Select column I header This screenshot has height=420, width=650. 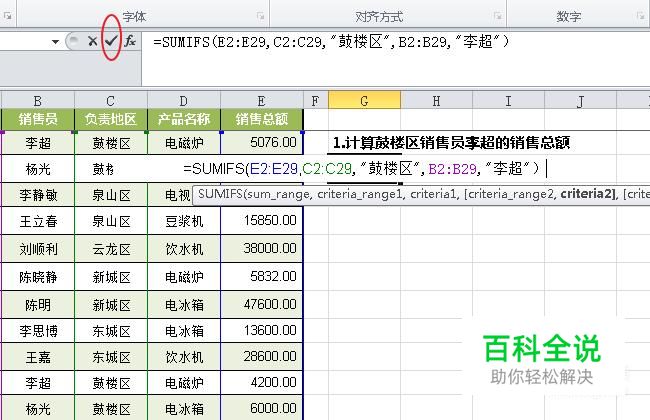pyautogui.click(x=508, y=101)
